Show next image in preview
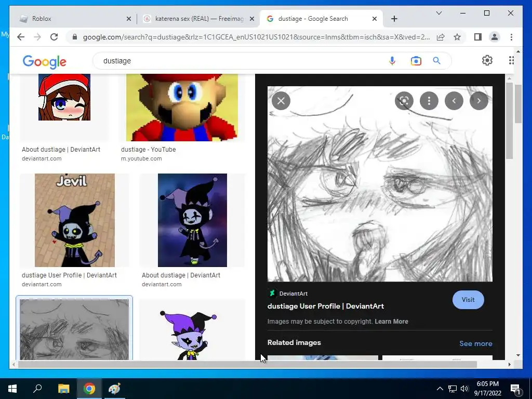Viewport: 532px width, 399px height. coord(478,101)
